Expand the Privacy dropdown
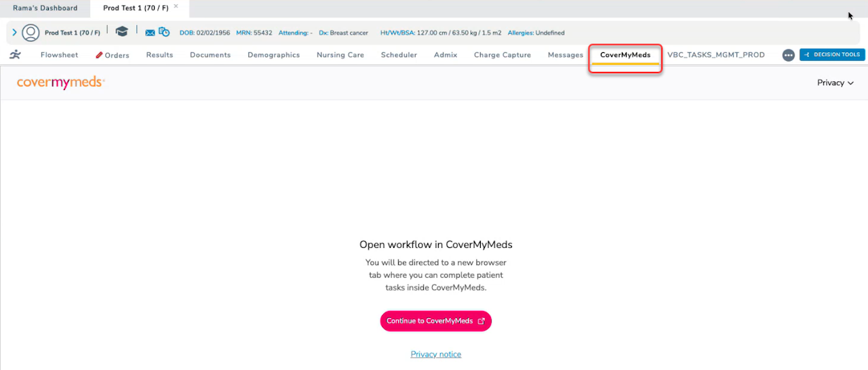This screenshot has height=370, width=868. [835, 83]
